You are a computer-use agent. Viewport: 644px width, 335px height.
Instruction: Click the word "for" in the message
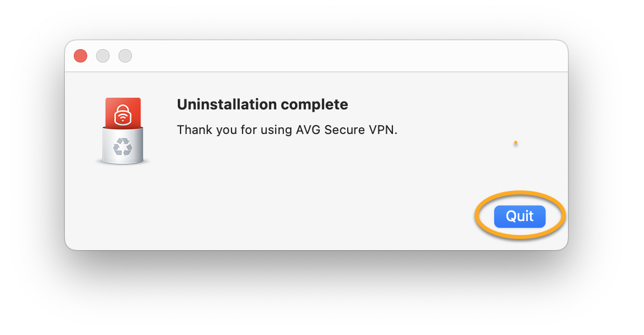(237, 130)
